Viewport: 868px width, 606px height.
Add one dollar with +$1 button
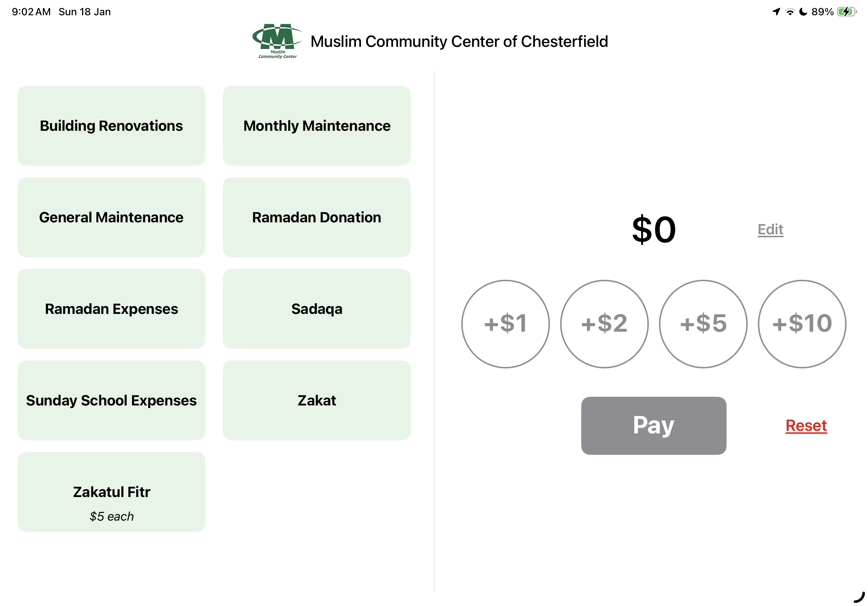click(x=506, y=324)
